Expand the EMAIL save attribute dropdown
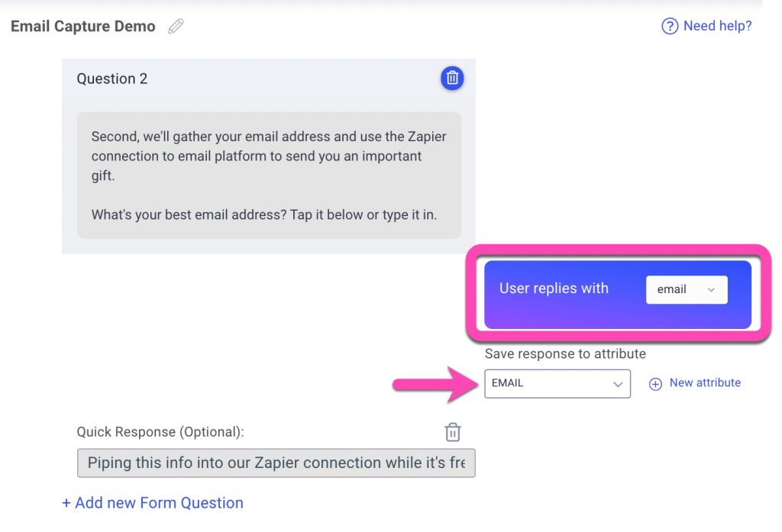 557,383
